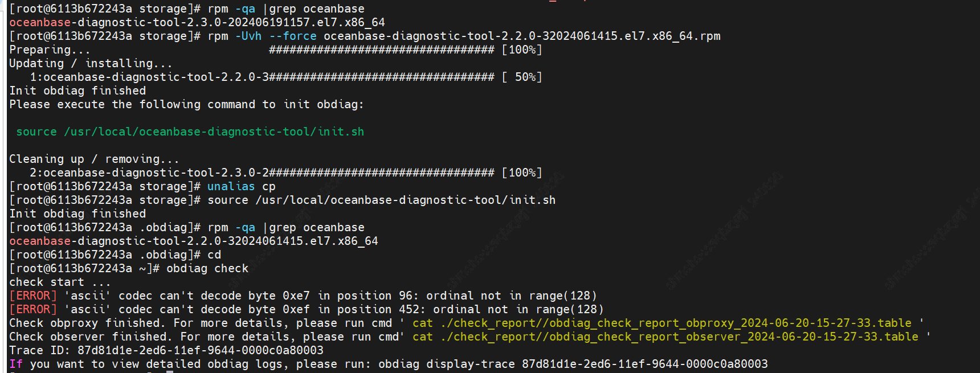Click the green 'source /usr/local' init.sh command line
Screen dimensions: 980x373
point(190,132)
